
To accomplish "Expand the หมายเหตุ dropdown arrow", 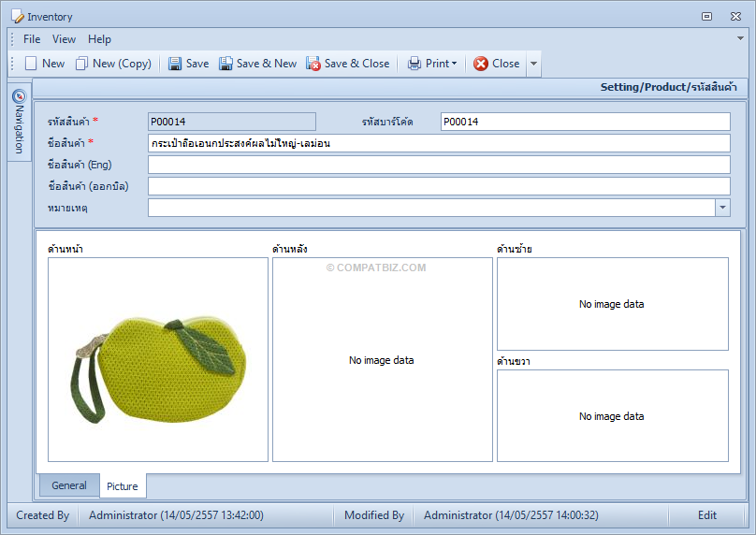I will tap(722, 208).
